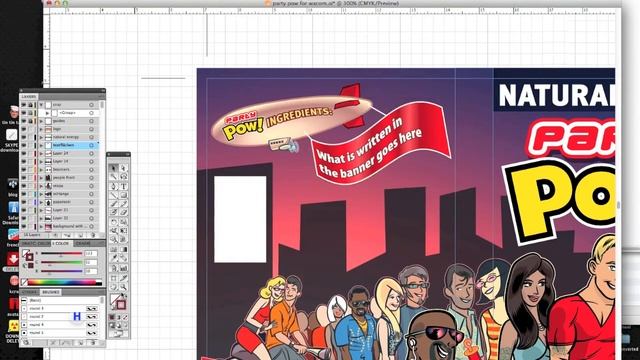
Task: Select the Blend tool
Action: [123, 258]
